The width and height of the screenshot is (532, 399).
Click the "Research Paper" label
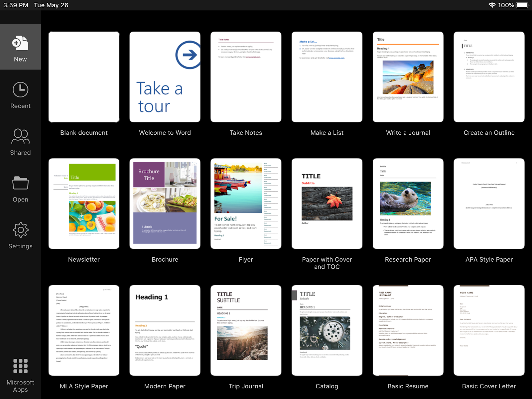point(408,259)
